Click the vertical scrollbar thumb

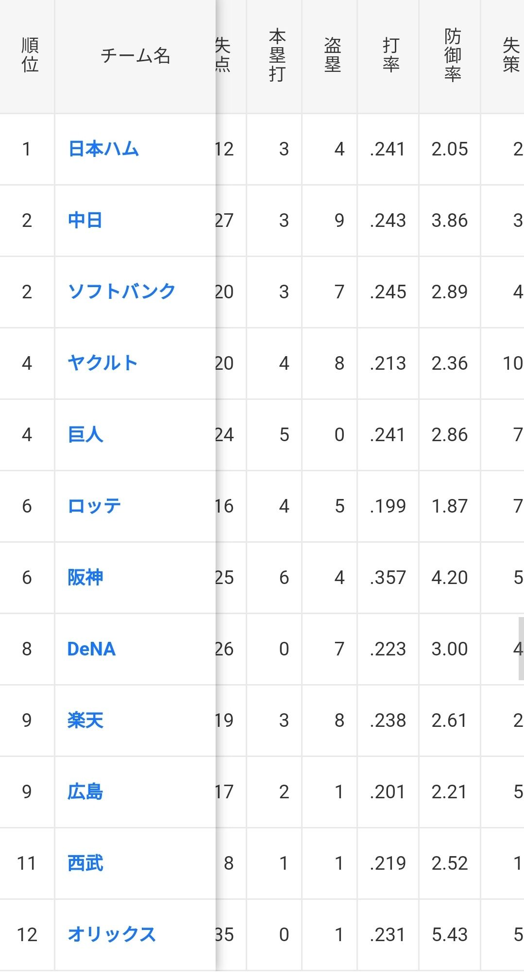(521, 649)
